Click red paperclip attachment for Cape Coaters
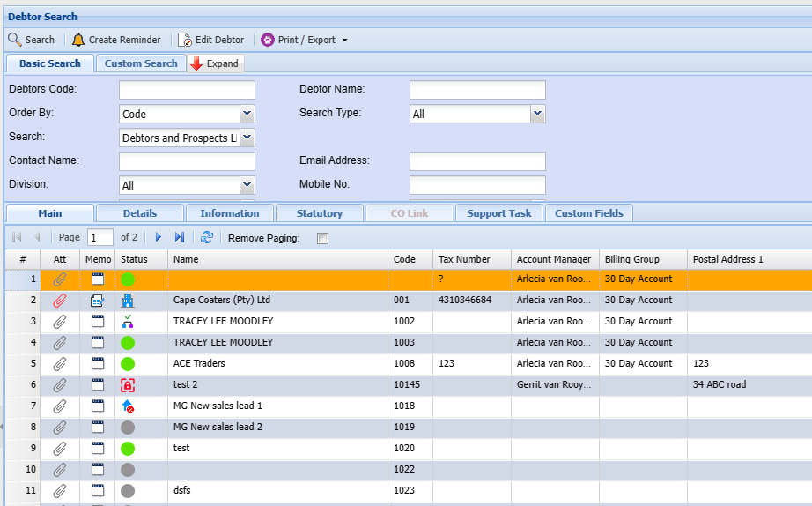The image size is (812, 506). tap(60, 300)
